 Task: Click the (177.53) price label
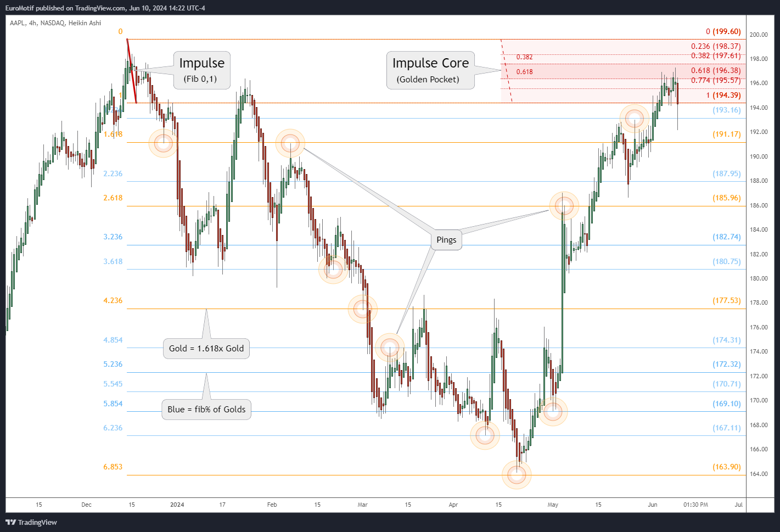click(727, 300)
